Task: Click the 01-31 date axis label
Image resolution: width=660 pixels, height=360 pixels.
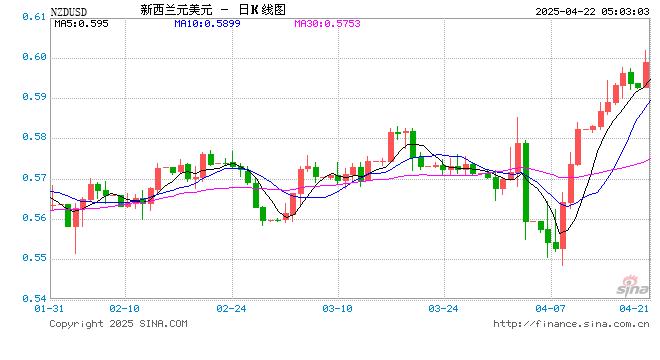Action: pyautogui.click(x=49, y=309)
